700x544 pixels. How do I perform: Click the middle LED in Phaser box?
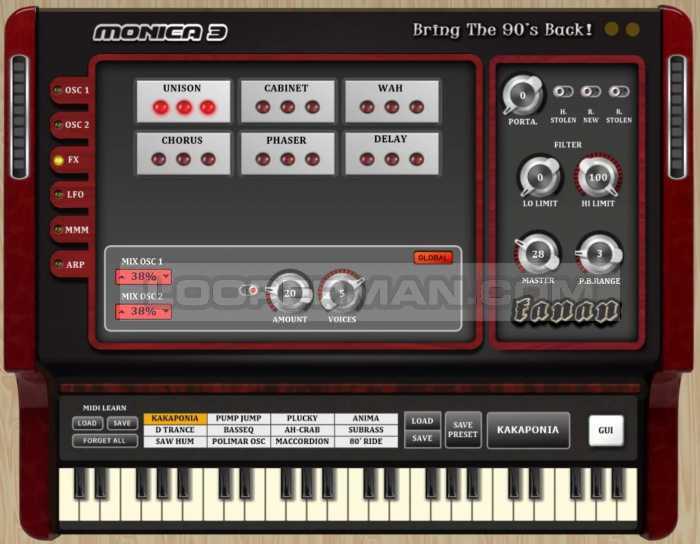click(x=287, y=159)
